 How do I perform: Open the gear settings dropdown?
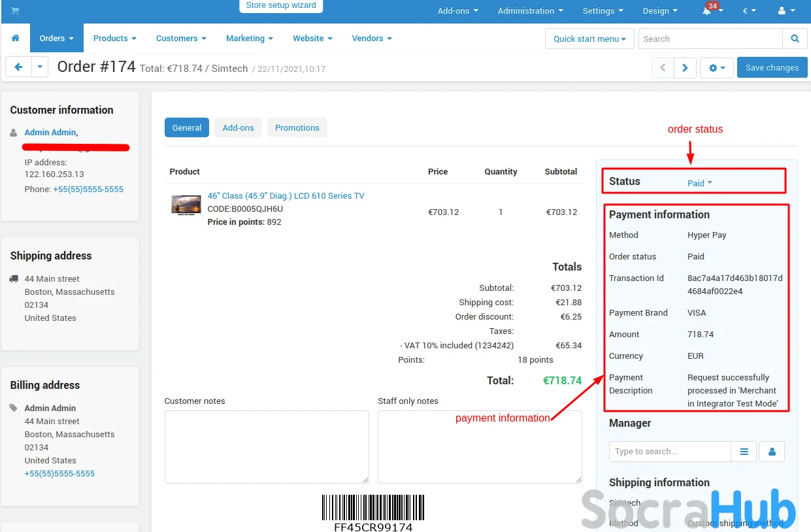[x=717, y=68]
